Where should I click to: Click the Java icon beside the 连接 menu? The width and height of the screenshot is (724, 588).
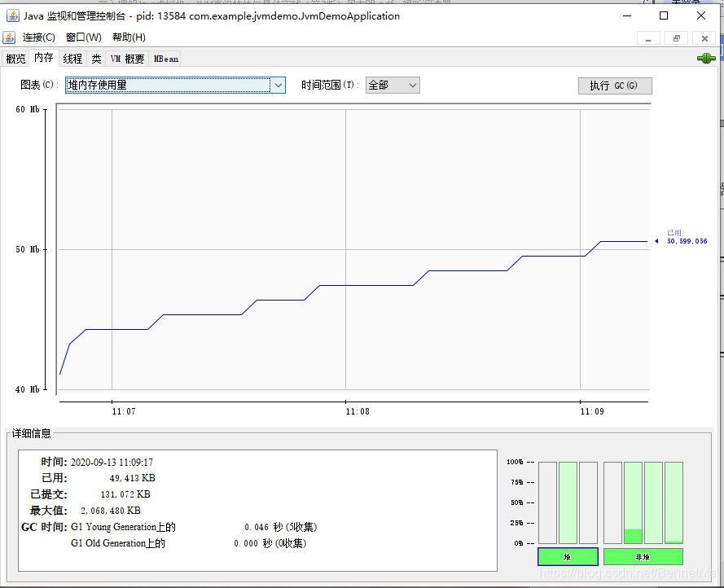[9, 37]
